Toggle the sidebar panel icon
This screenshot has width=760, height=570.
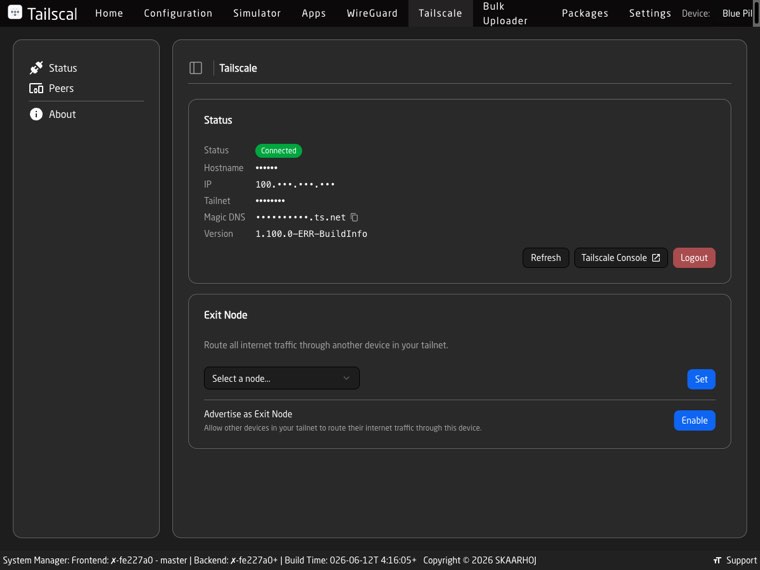[x=196, y=68]
